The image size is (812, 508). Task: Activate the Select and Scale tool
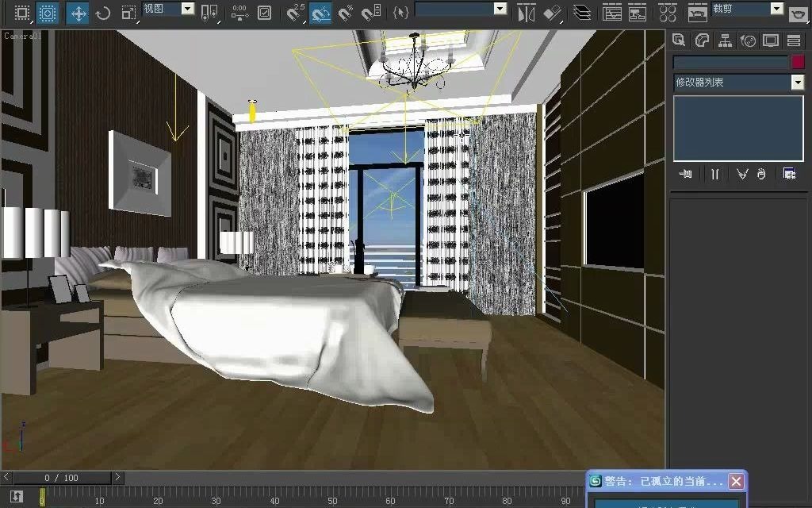[128, 13]
